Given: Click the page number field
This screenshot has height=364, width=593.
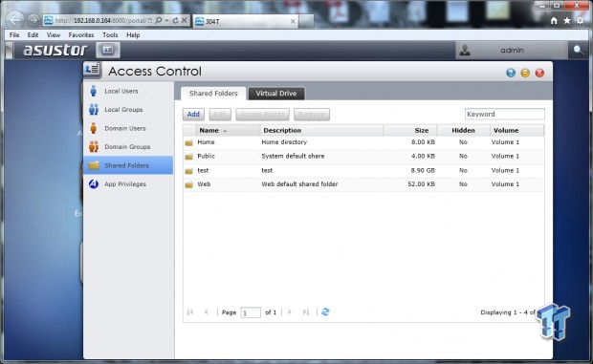Looking at the screenshot, I should [251, 312].
